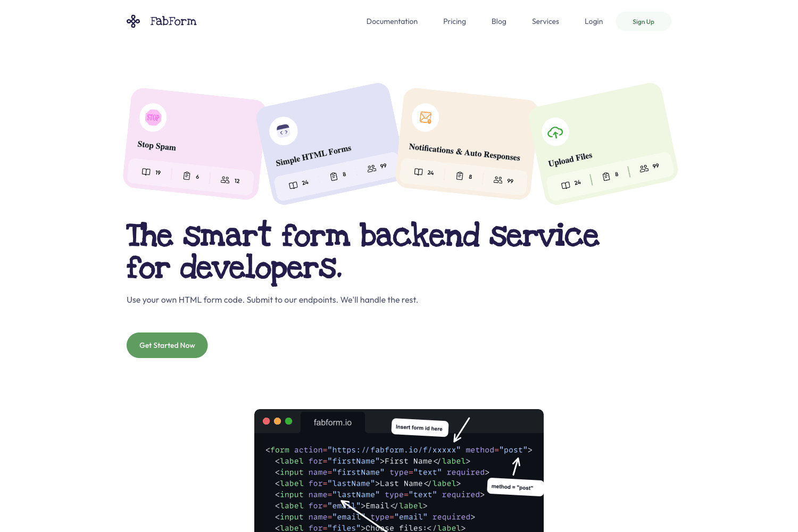Click the red traffic light dot in browser mockup

[266, 421]
